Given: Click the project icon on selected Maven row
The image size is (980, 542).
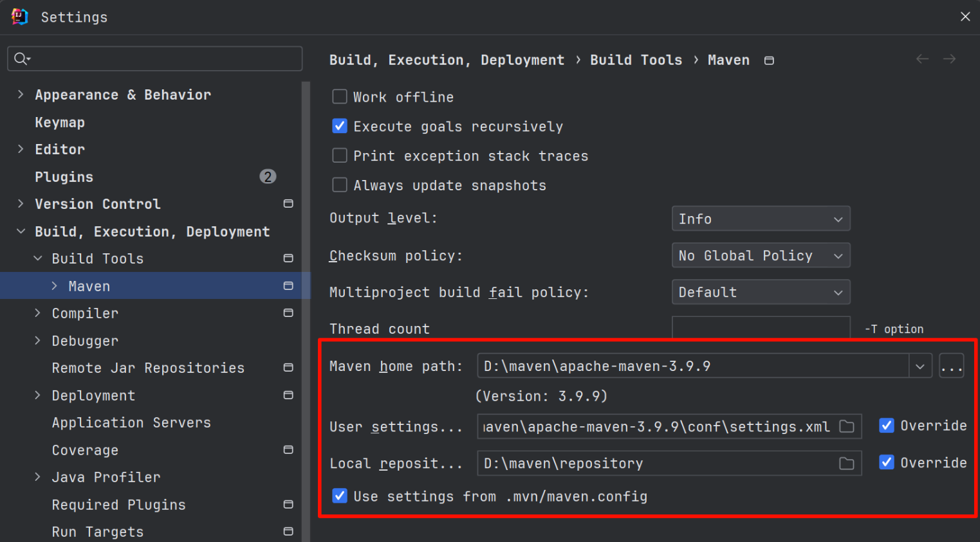Looking at the screenshot, I should coord(288,285).
